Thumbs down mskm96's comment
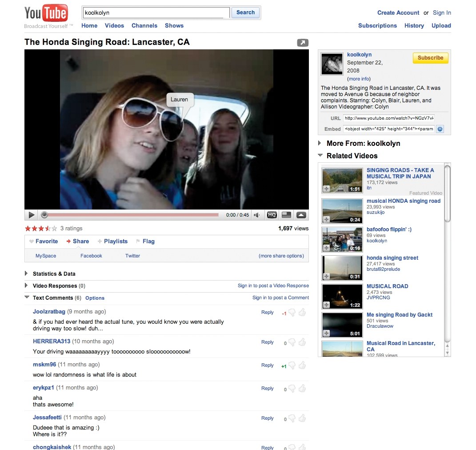 pyautogui.click(x=292, y=366)
